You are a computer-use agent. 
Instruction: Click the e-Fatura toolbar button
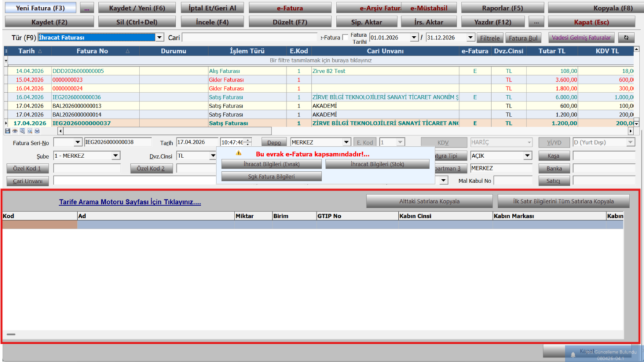pos(290,8)
